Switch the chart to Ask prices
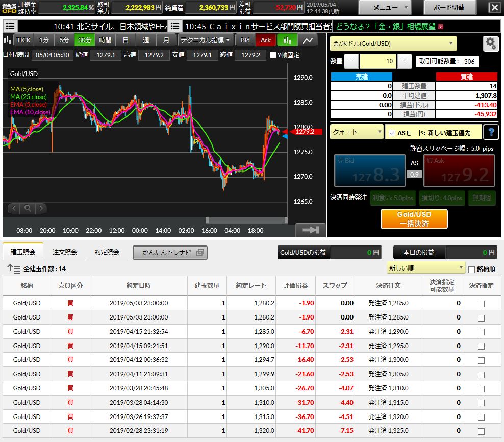 (x=265, y=40)
